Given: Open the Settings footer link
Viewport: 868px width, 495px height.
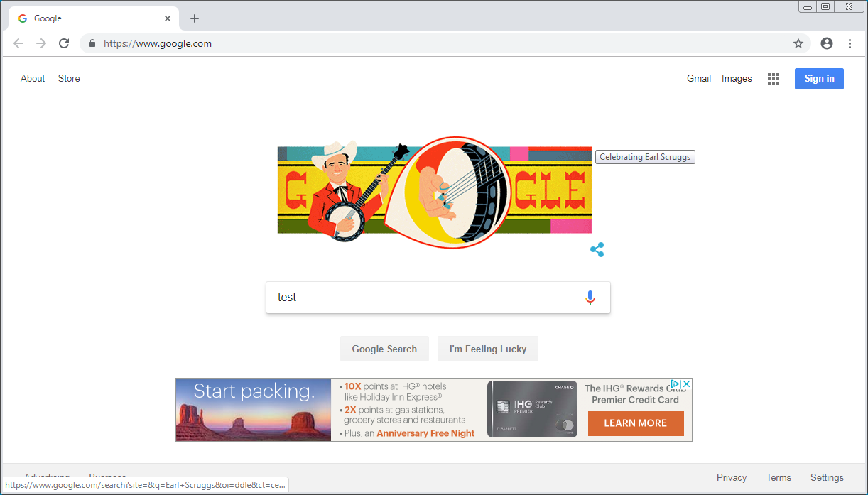Looking at the screenshot, I should coord(827,478).
